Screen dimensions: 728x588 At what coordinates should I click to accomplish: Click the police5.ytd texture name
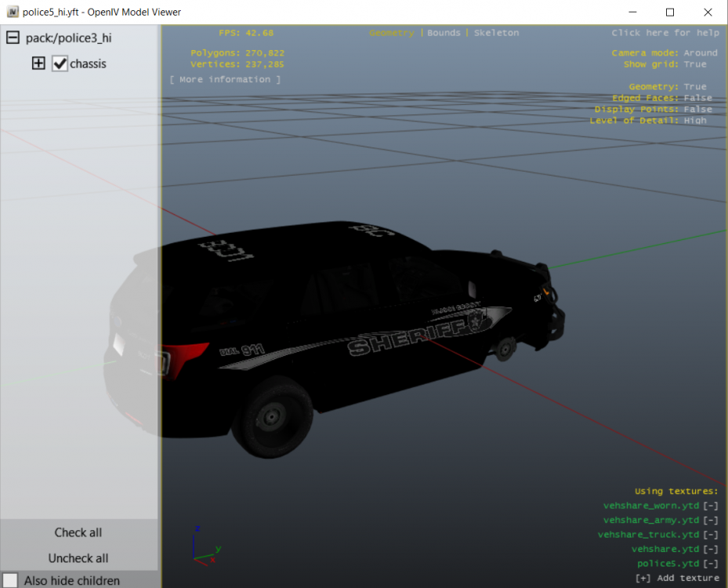(x=668, y=564)
